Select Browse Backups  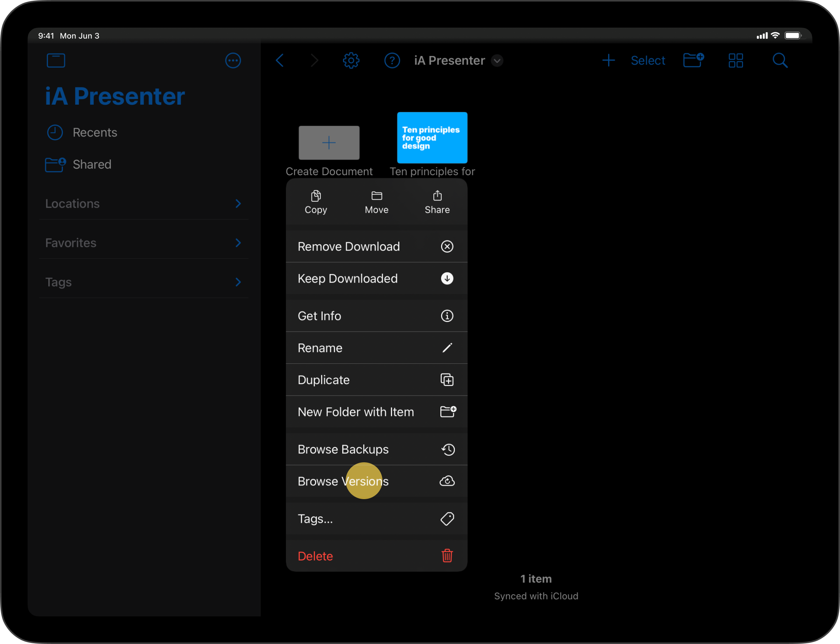tap(377, 449)
